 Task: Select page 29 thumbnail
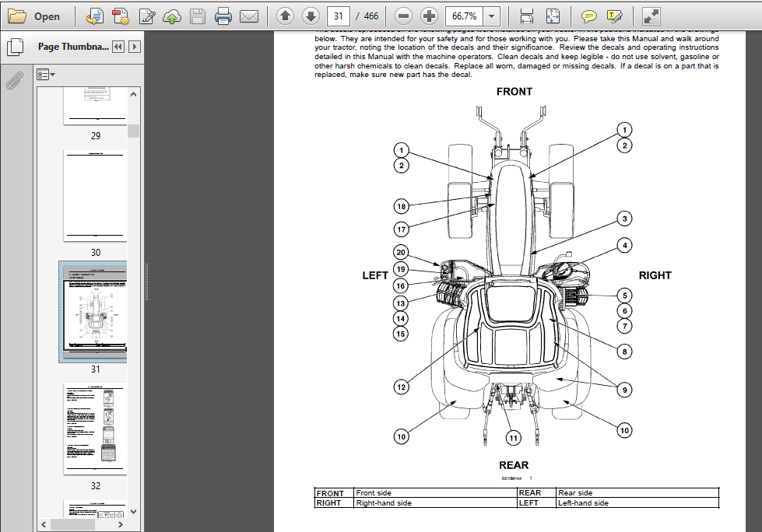click(95, 106)
